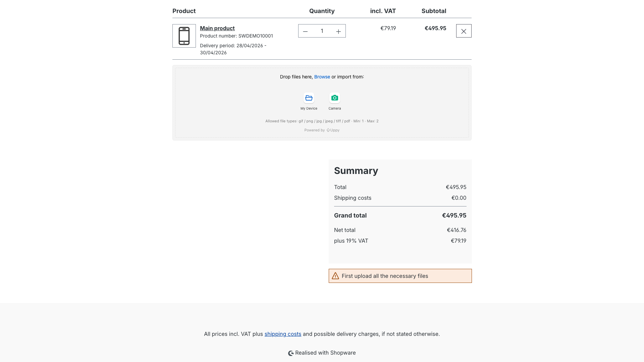Select My Device folder icon

tap(309, 98)
